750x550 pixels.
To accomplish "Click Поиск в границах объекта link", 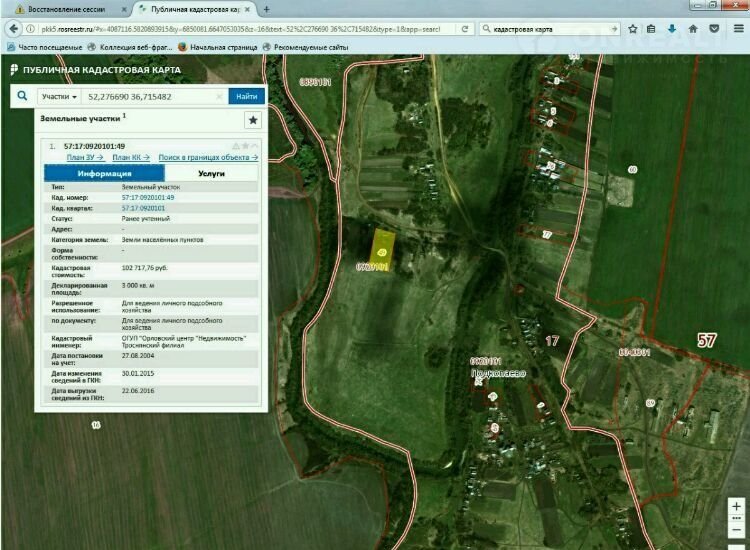I will coord(208,158).
